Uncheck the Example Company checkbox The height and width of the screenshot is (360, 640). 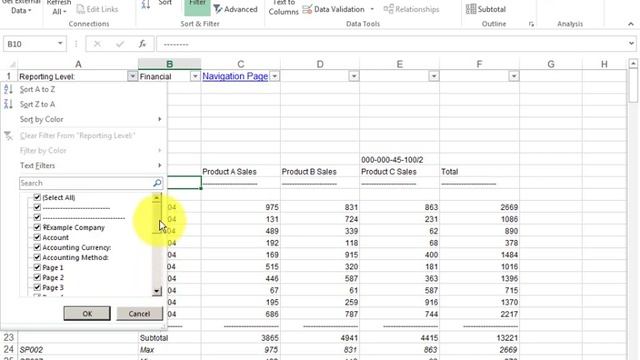tap(37, 227)
